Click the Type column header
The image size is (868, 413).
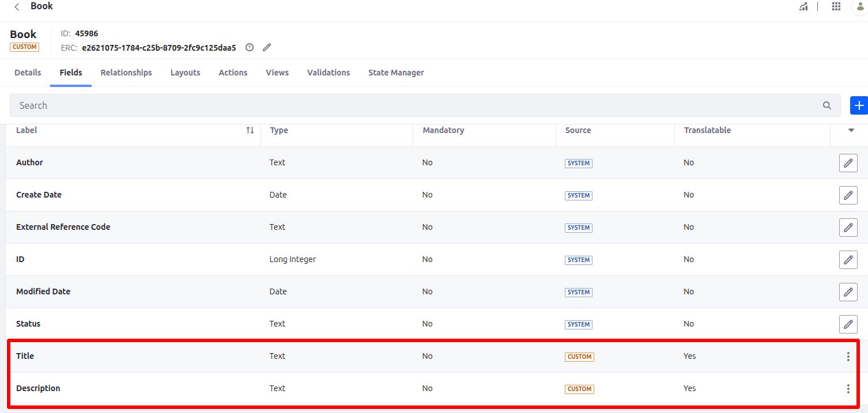pos(279,130)
